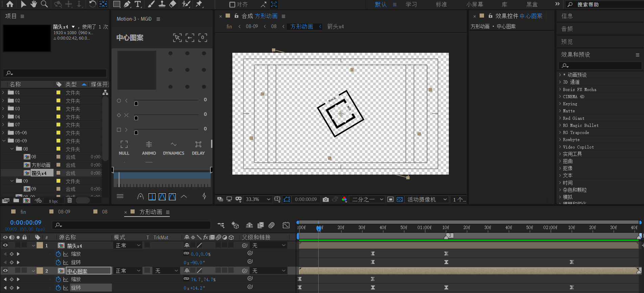This screenshot has height=293, width=644.
Task: Open the 二分之一 resolution dropdown
Action: click(x=368, y=199)
